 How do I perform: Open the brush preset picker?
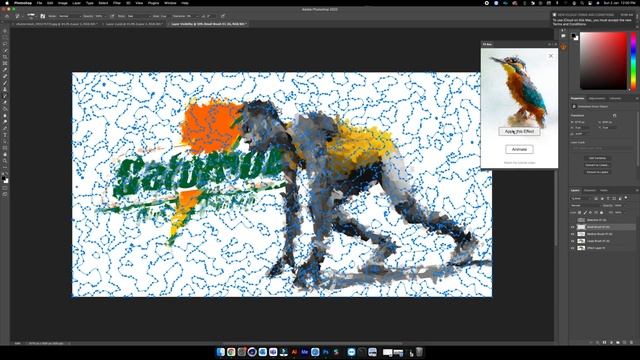pyautogui.click(x=31, y=16)
